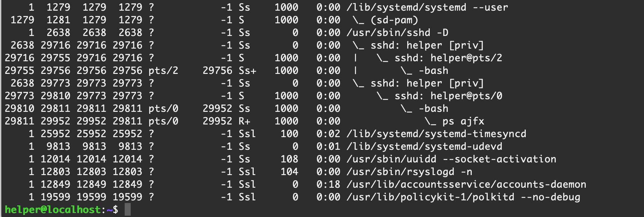Click the systemd-timesyncd process line

click(x=436, y=134)
